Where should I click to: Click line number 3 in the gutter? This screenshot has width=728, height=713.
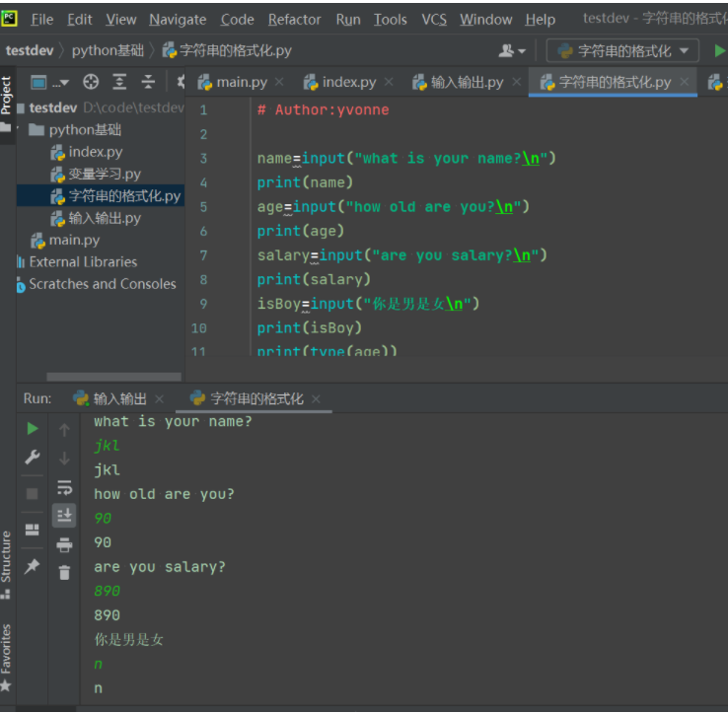(x=203, y=159)
